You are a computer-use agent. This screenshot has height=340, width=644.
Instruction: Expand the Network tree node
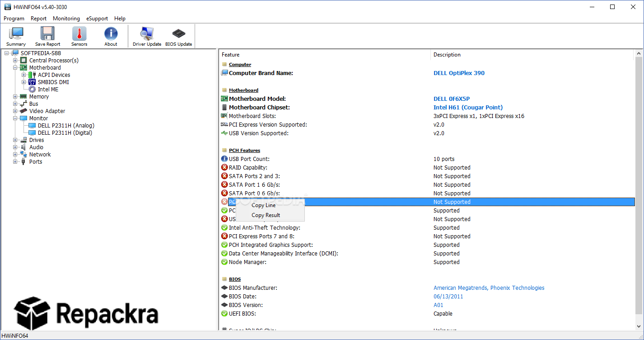tap(15, 155)
